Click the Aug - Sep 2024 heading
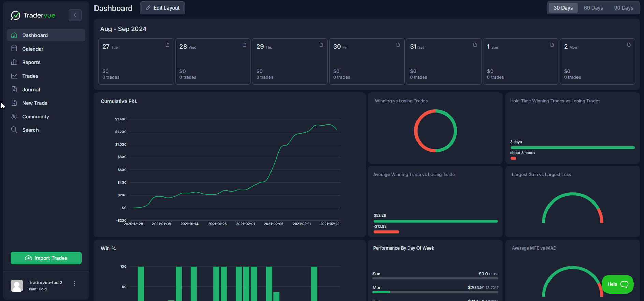Viewport: 644px width, 301px height. point(123,29)
